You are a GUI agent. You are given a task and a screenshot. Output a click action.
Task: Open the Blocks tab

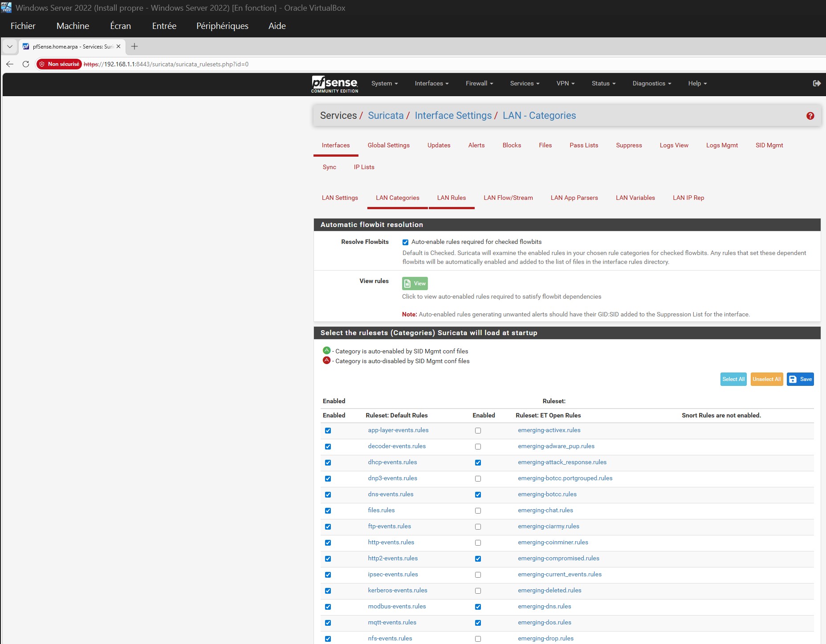tap(512, 146)
